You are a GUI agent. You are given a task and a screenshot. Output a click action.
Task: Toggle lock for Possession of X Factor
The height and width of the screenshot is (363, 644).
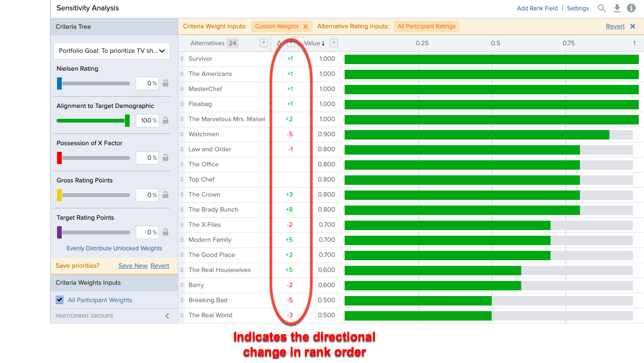(x=165, y=157)
